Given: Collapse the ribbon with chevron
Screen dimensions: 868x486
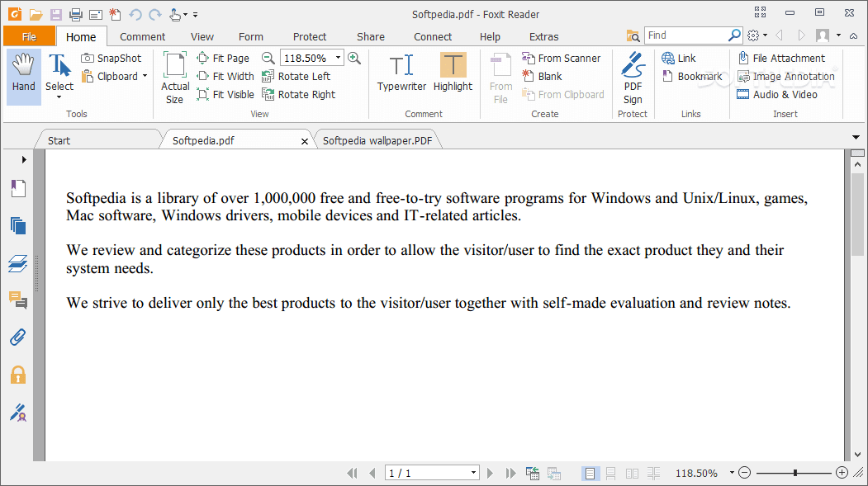Looking at the screenshot, I should pos(854,36).
